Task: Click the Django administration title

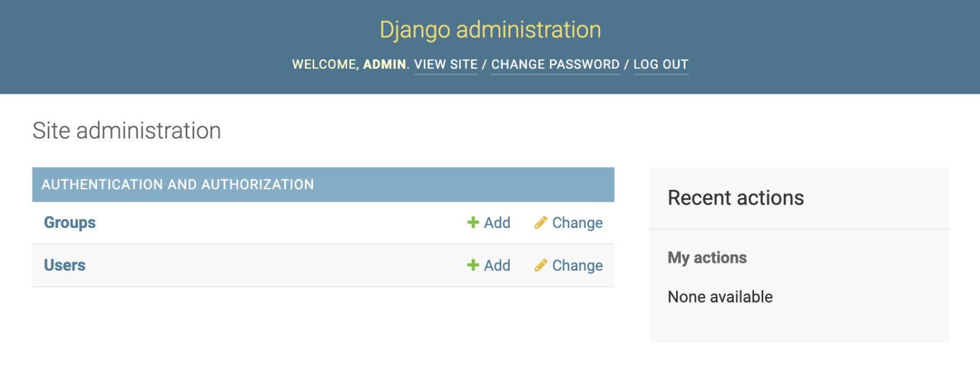Action: click(490, 29)
